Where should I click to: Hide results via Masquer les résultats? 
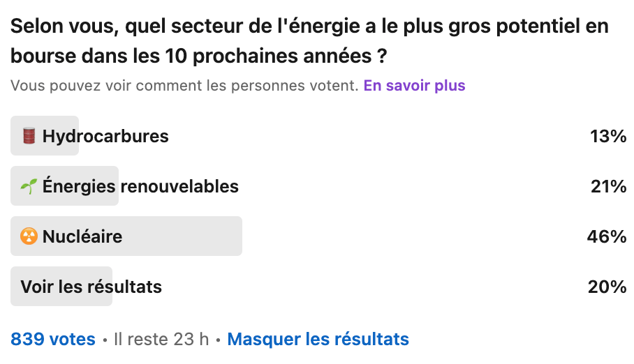[318, 339]
